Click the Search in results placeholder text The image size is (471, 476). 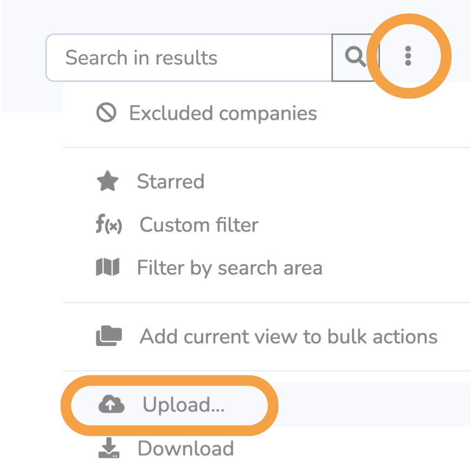(141, 58)
